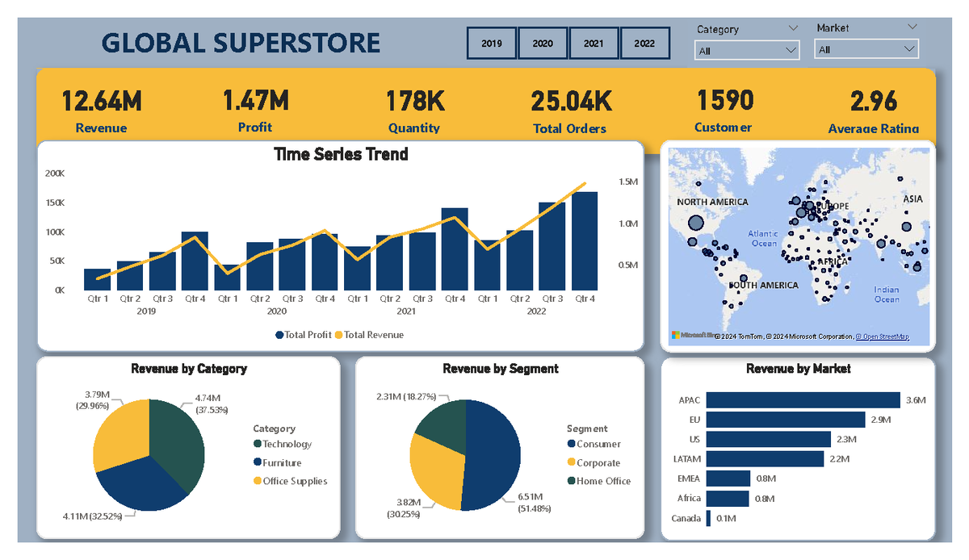Click the GLOBAL SUPERSTORE dashboard title
Viewport: 969px width, 560px height.
pos(241,43)
